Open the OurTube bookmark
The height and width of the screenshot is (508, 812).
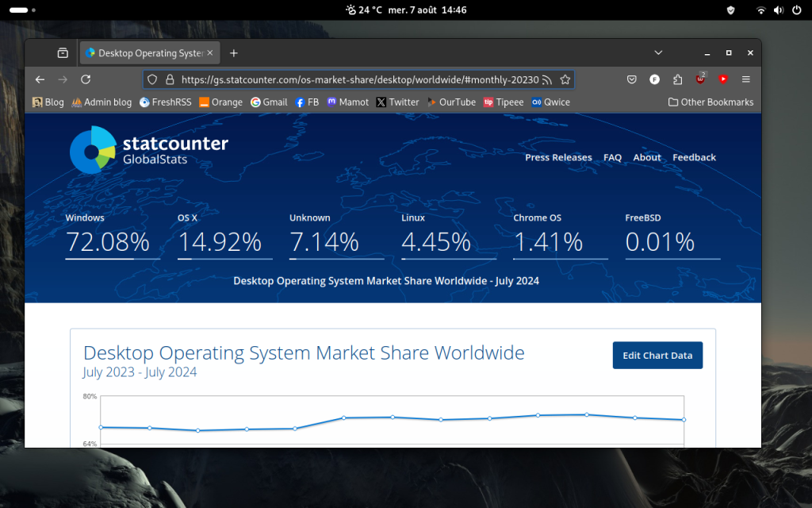[451, 102]
